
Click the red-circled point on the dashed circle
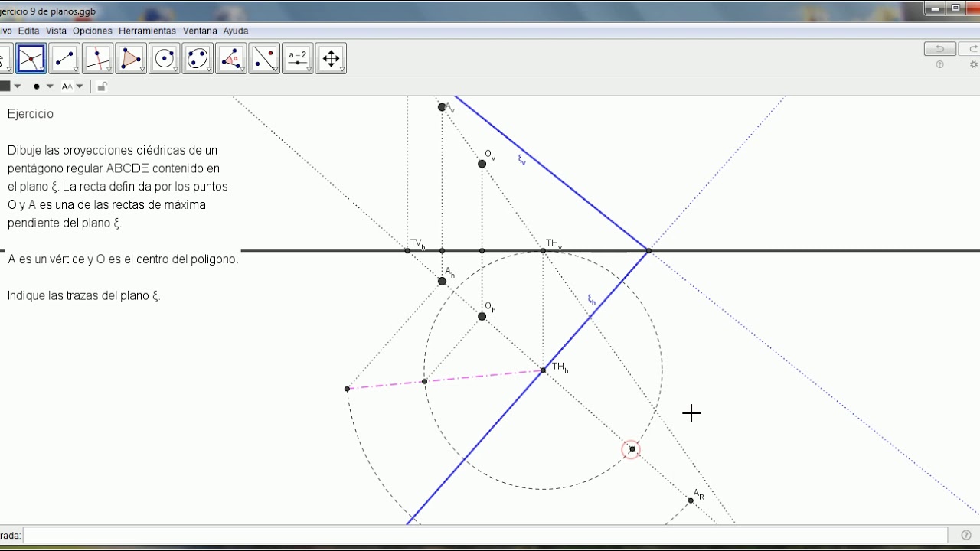(631, 449)
